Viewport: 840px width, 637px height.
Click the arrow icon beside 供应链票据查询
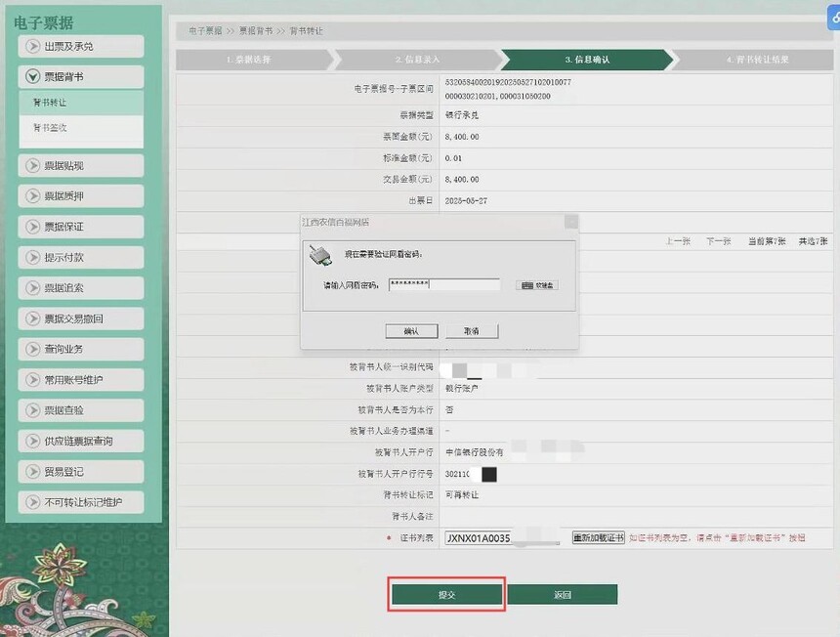pos(32,441)
